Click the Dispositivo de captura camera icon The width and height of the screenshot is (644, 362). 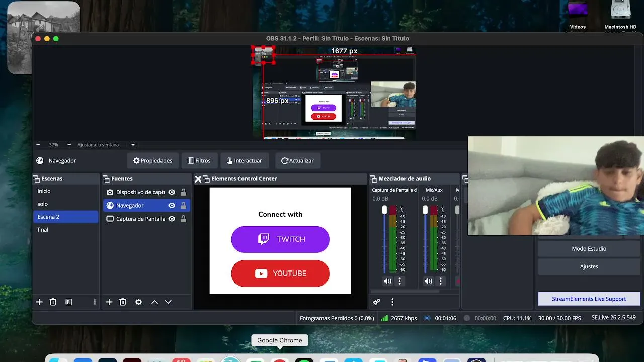click(x=110, y=192)
